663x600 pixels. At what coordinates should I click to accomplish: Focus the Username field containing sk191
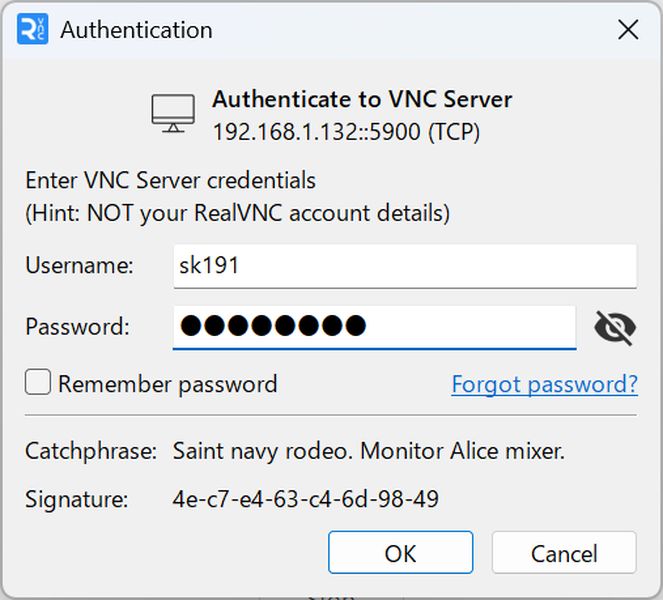click(x=405, y=266)
